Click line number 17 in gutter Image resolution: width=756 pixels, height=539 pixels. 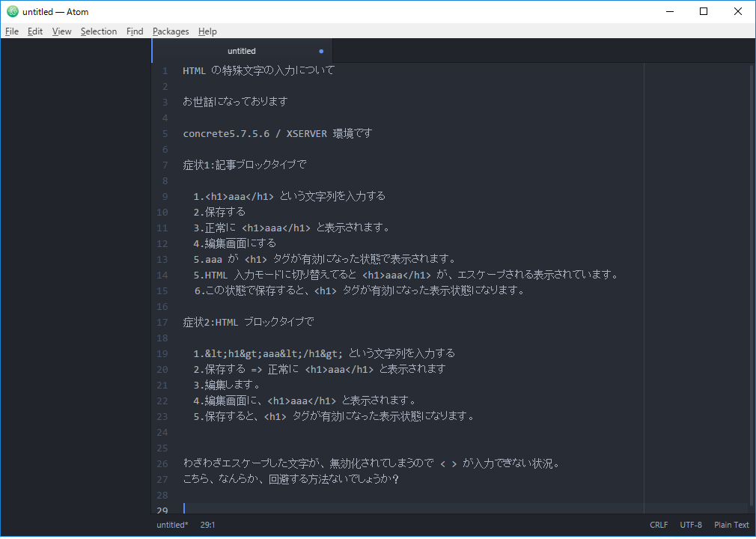pos(162,322)
